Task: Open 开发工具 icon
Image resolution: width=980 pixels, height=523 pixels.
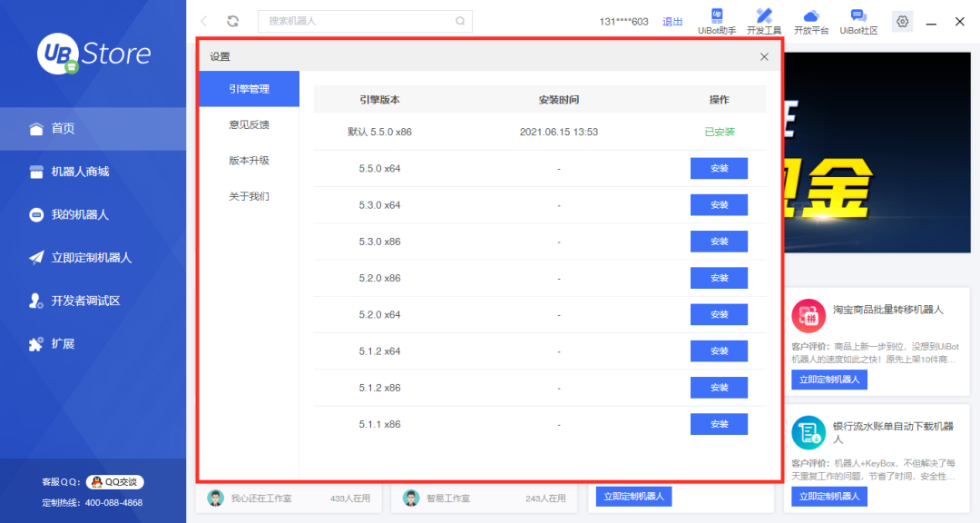Action: coord(764,15)
